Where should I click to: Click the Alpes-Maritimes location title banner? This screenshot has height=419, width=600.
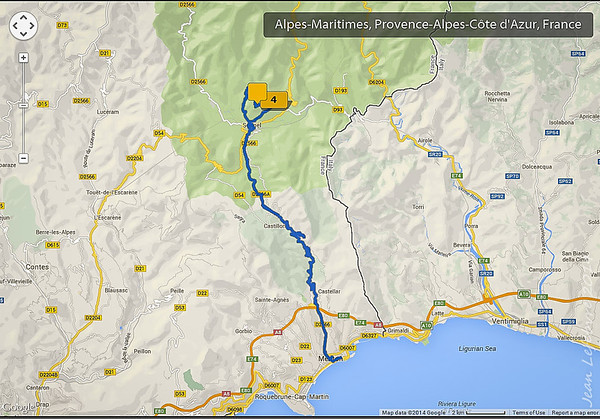click(428, 24)
